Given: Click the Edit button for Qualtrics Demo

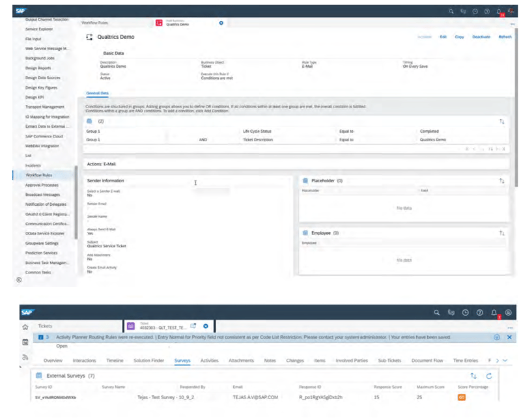Looking at the screenshot, I should [x=444, y=37].
